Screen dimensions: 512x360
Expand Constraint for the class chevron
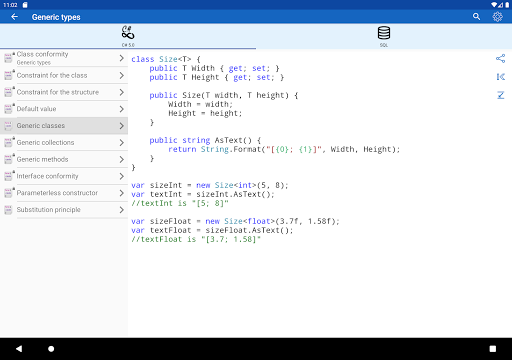click(122, 76)
